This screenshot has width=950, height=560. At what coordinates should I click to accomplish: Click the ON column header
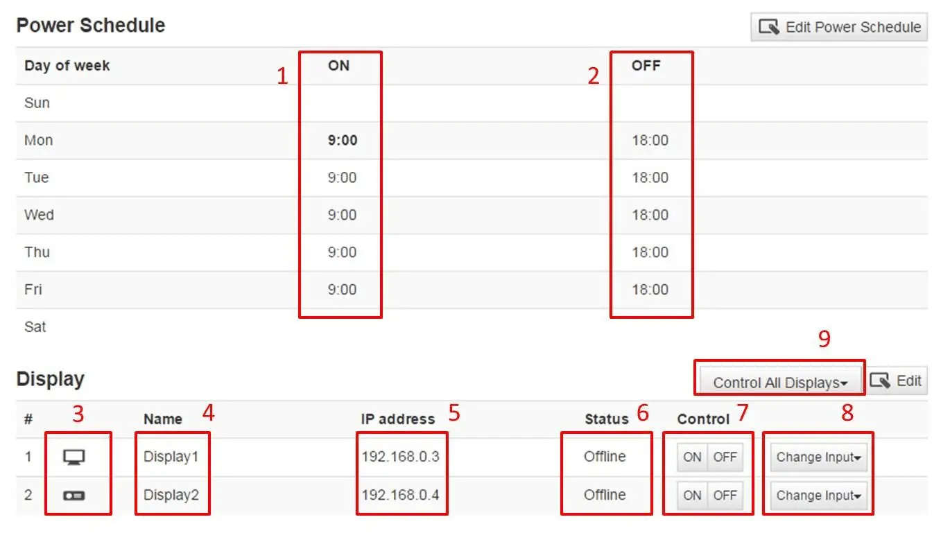(x=338, y=65)
